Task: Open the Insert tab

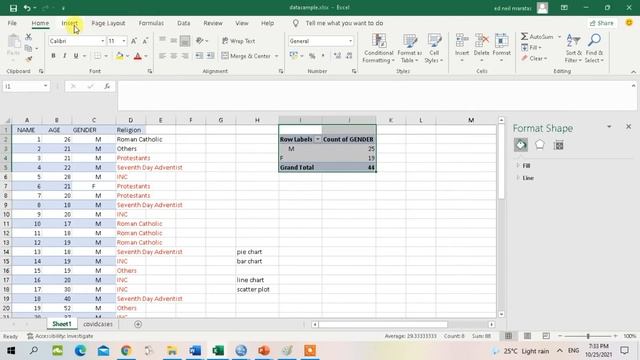Action: pos(70,23)
